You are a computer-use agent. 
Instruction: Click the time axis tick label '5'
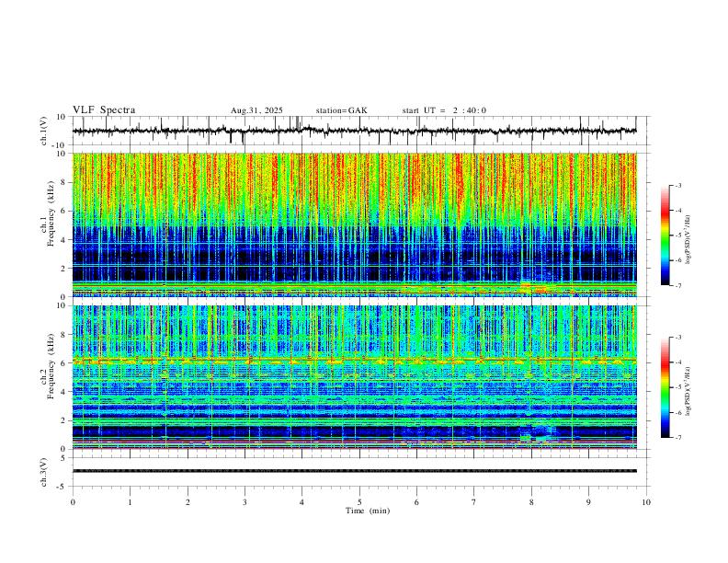(x=359, y=502)
